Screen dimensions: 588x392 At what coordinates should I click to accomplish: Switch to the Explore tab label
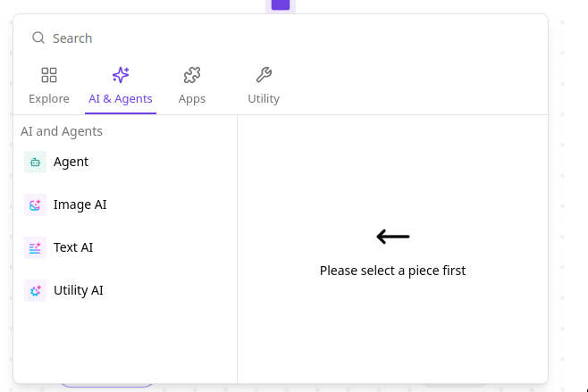coord(49,99)
